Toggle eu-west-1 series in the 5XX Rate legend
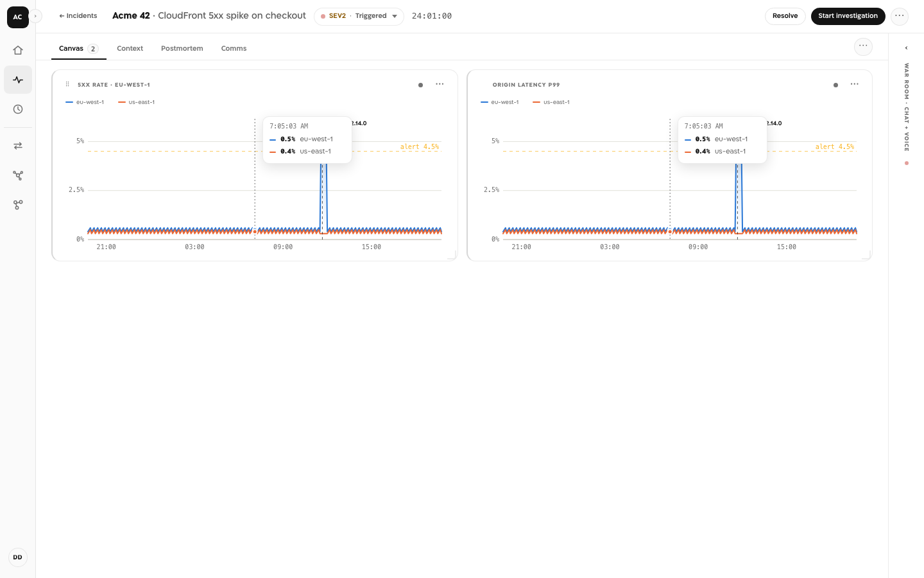 coord(85,102)
